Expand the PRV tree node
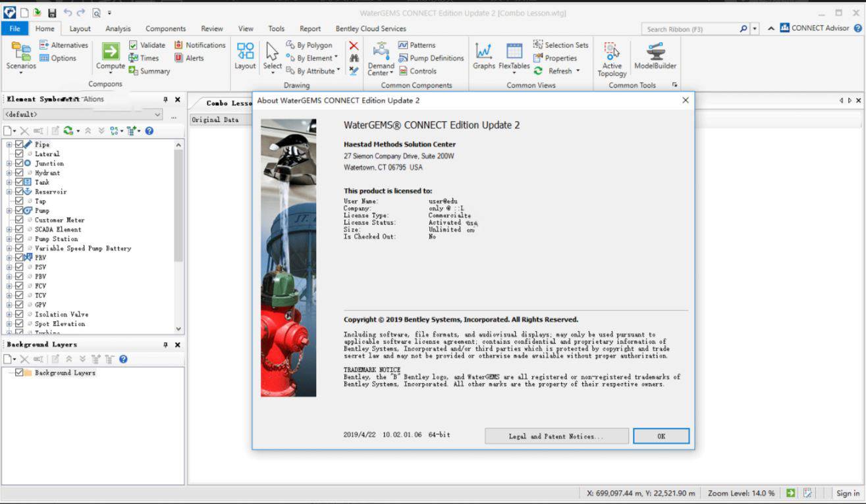 [9, 258]
